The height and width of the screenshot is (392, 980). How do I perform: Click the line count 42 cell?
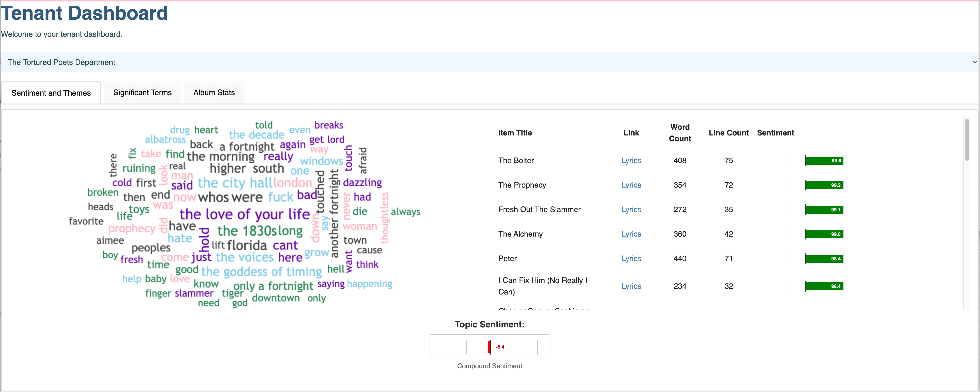(x=729, y=234)
